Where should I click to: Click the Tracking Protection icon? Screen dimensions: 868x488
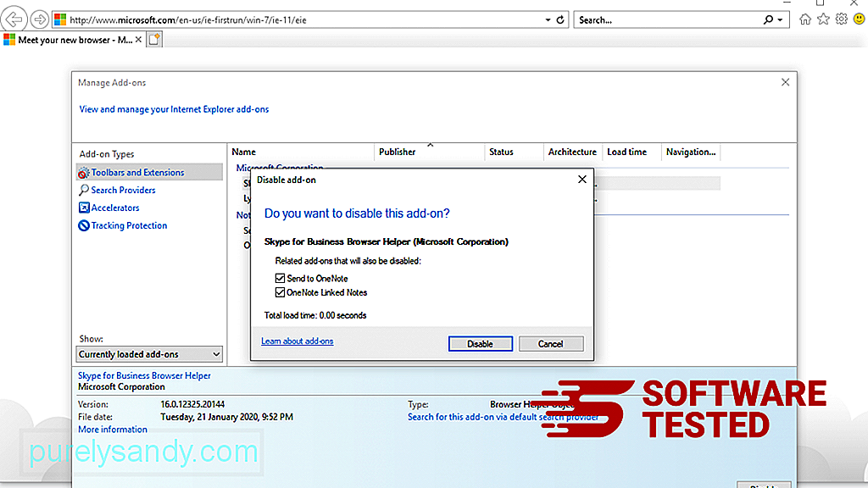click(84, 225)
